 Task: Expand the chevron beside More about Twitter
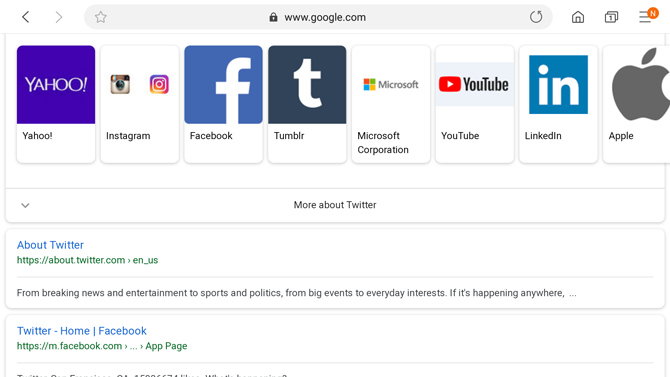tap(25, 205)
